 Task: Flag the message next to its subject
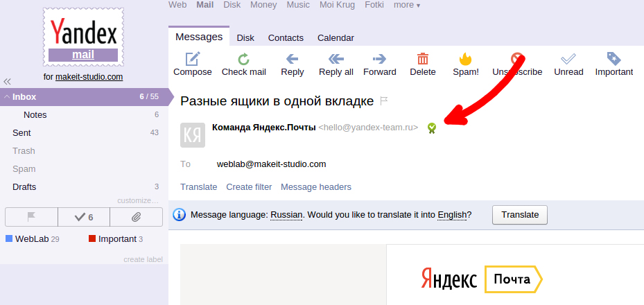pyautogui.click(x=384, y=101)
